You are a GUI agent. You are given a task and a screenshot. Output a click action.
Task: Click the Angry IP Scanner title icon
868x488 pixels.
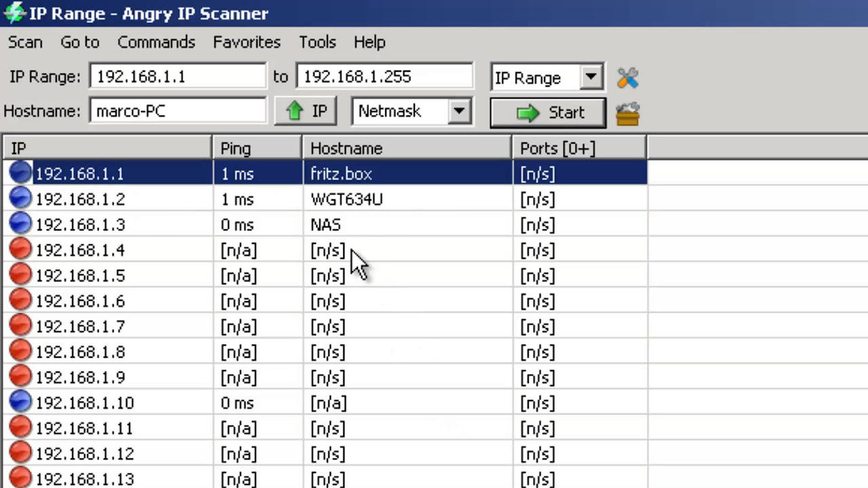point(14,13)
